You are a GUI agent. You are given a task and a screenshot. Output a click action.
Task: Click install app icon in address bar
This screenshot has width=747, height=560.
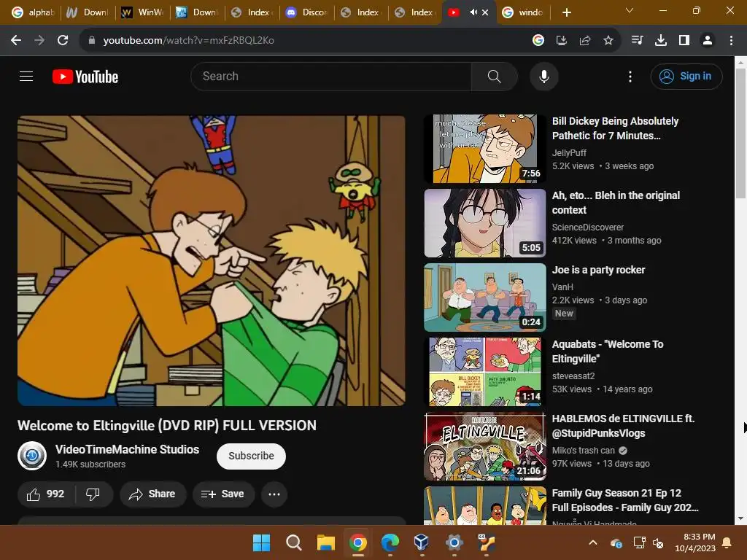tap(562, 41)
